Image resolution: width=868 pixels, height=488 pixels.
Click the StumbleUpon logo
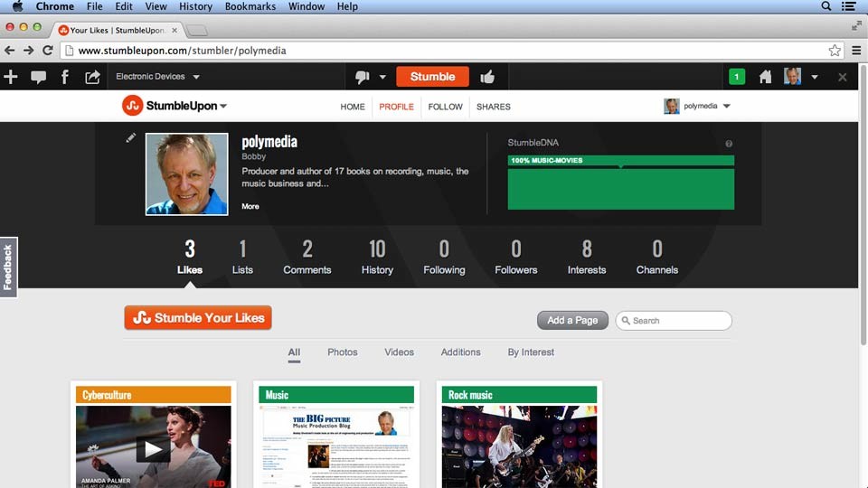pos(170,106)
